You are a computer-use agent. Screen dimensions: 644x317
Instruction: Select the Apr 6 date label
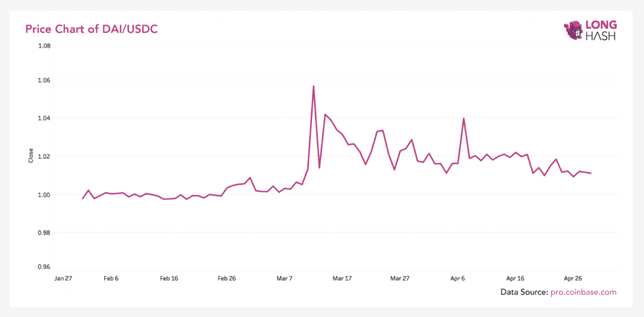[458, 277]
